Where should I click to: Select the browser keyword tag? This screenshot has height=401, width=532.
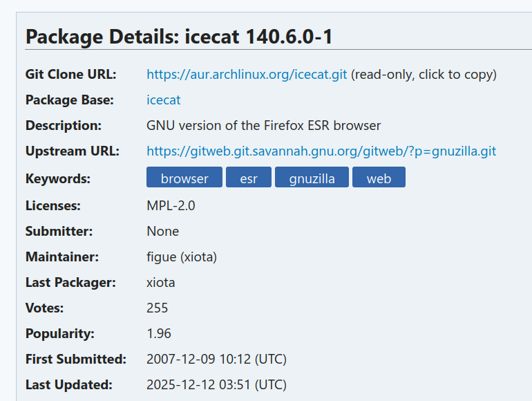pos(184,177)
